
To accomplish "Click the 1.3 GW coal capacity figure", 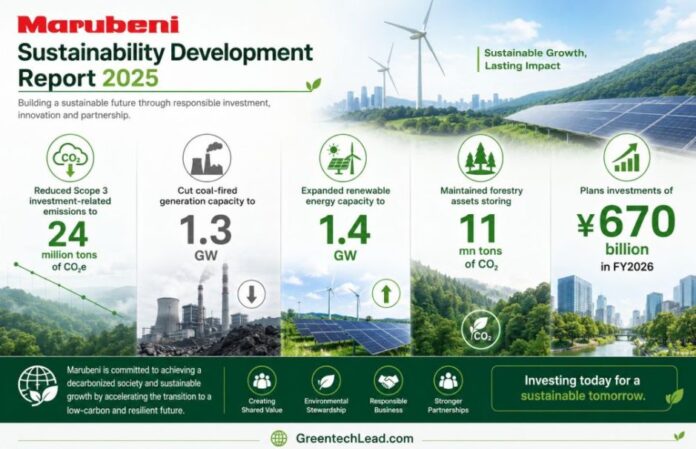I will (x=206, y=238).
